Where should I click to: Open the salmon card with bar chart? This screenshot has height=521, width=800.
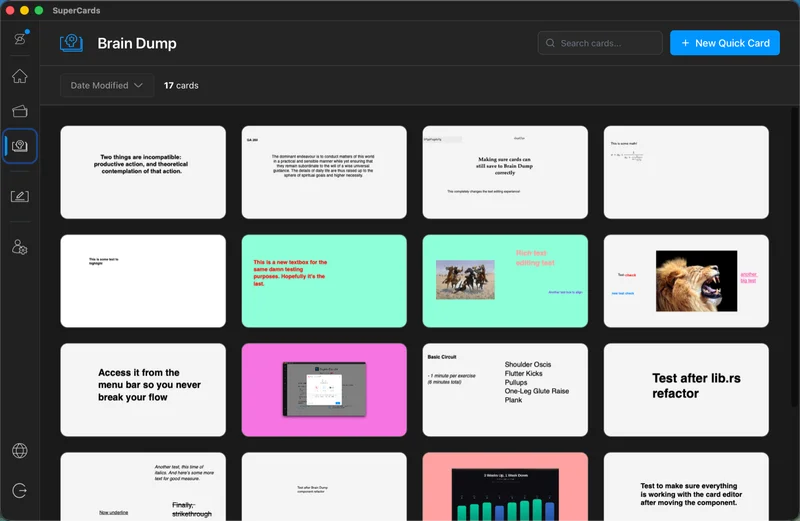pyautogui.click(x=505, y=487)
